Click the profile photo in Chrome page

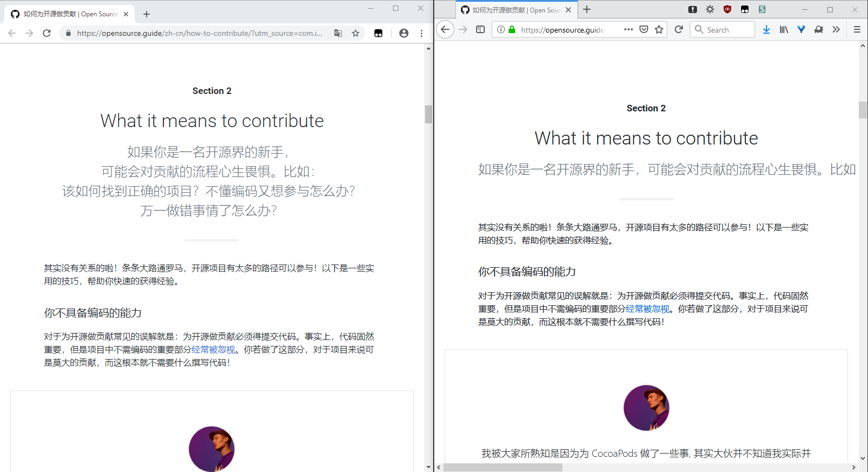212,449
